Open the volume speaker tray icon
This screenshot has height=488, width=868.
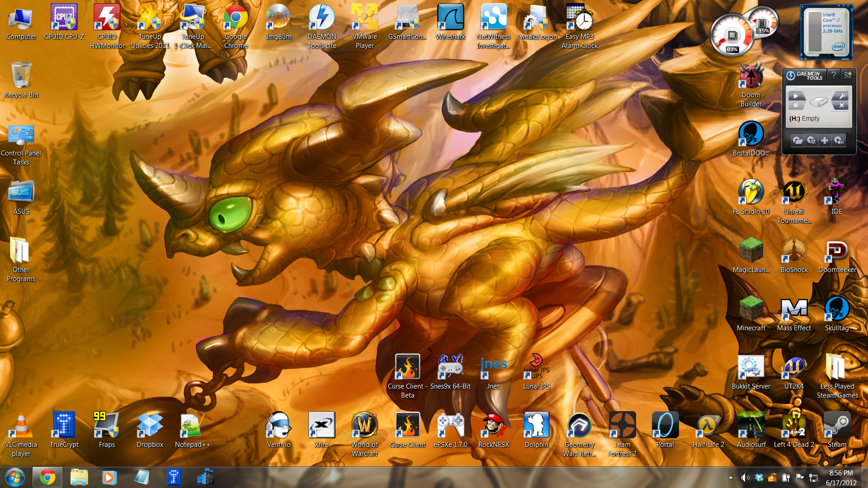point(745,478)
